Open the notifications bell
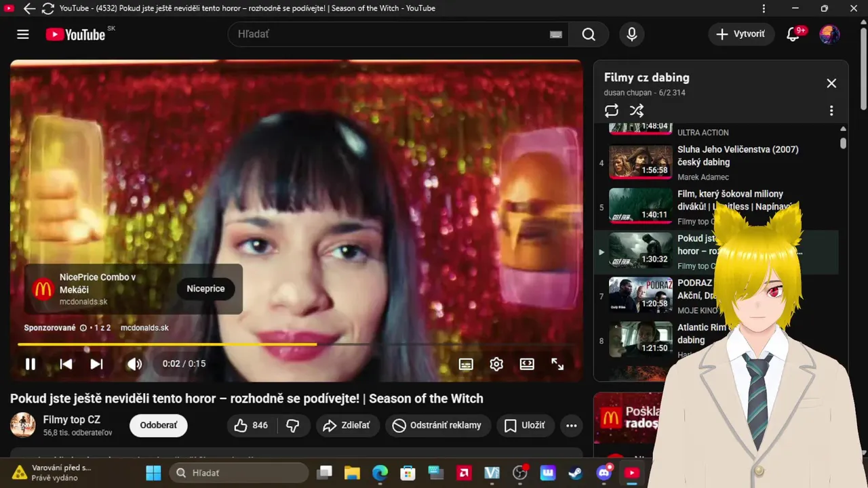868x488 pixels. point(793,34)
